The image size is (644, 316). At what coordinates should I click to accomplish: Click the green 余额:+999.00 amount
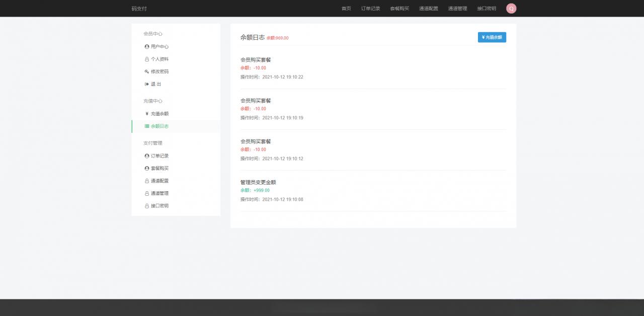pyautogui.click(x=255, y=190)
